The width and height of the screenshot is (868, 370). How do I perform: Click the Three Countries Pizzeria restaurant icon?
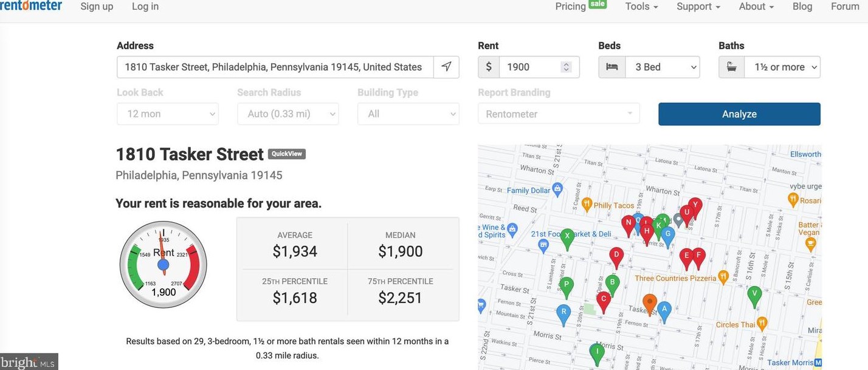pyautogui.click(x=723, y=277)
